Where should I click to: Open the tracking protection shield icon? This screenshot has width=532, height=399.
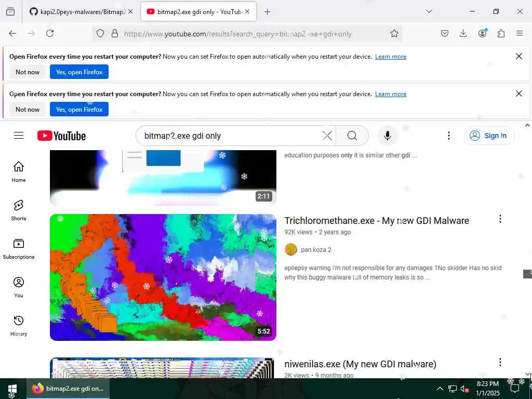(x=100, y=33)
